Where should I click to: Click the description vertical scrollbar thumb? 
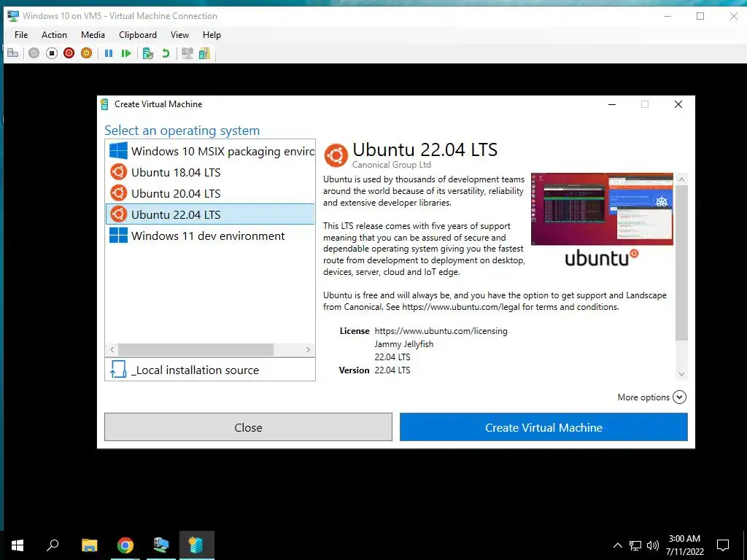coord(681,262)
